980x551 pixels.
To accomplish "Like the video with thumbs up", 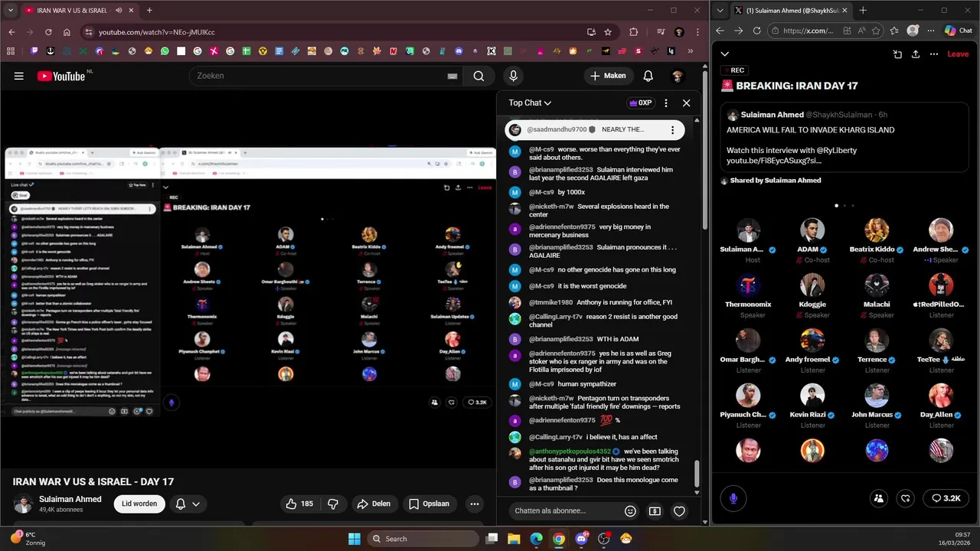I will coord(299,504).
